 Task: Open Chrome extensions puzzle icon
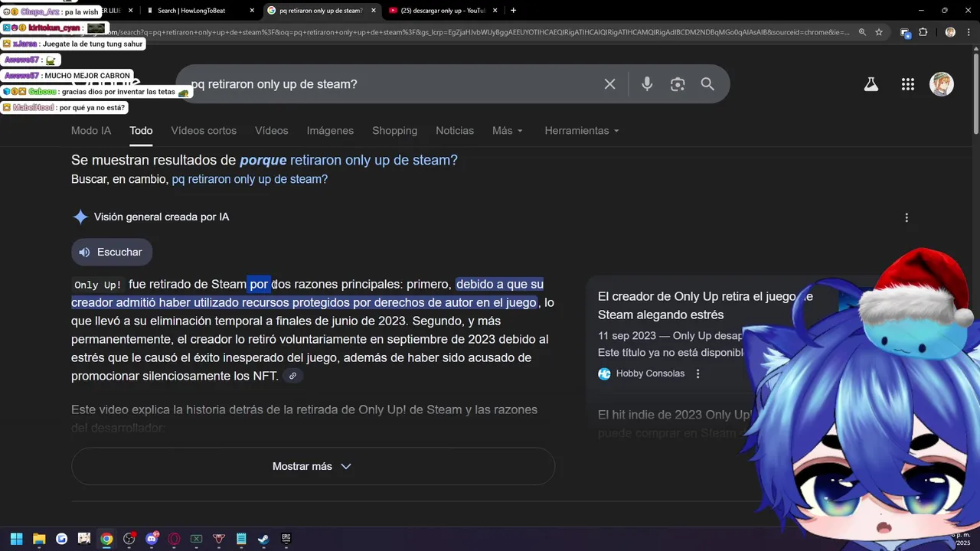tap(923, 32)
